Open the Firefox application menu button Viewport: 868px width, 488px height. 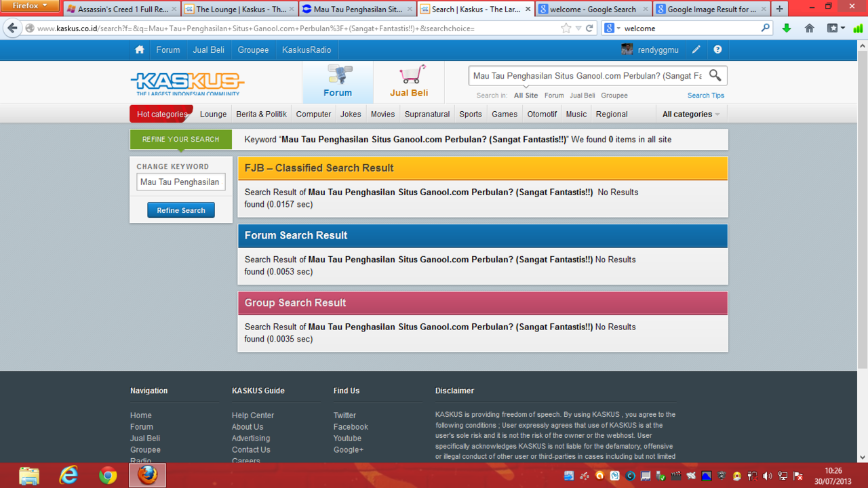(29, 5)
